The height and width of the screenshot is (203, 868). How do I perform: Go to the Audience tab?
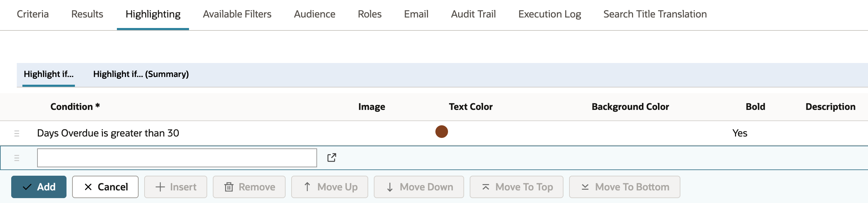coord(314,14)
